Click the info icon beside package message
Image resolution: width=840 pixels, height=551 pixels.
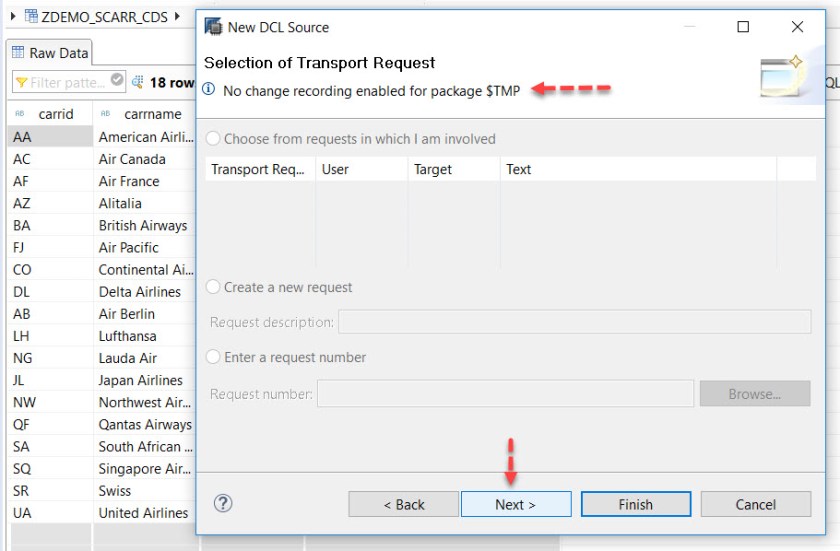click(209, 90)
